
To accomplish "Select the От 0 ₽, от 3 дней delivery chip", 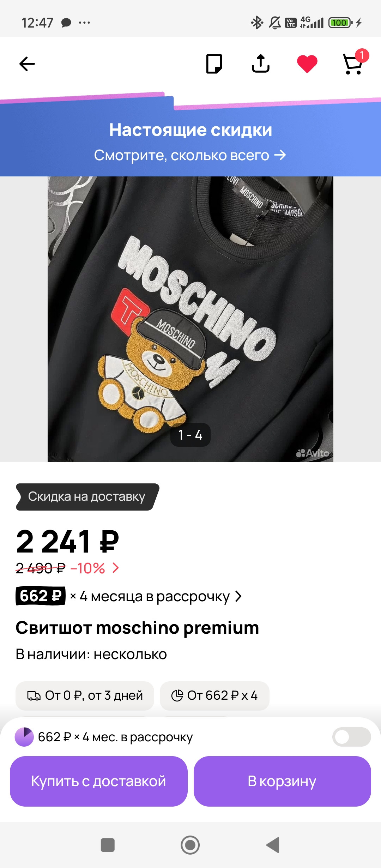I will coord(85,695).
